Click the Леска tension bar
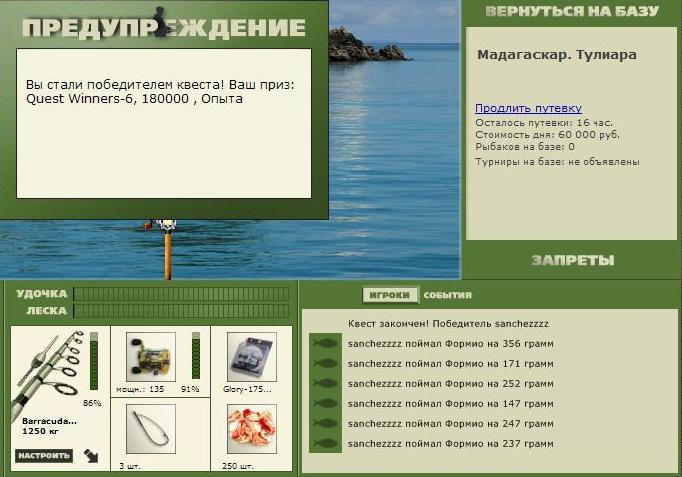This screenshot has width=682, height=477. point(181,311)
